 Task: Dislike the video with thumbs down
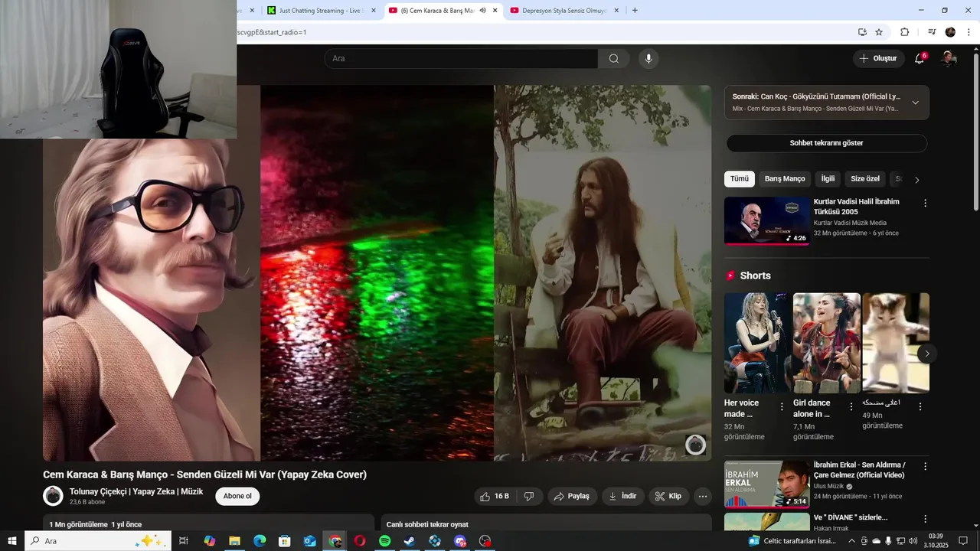click(529, 497)
